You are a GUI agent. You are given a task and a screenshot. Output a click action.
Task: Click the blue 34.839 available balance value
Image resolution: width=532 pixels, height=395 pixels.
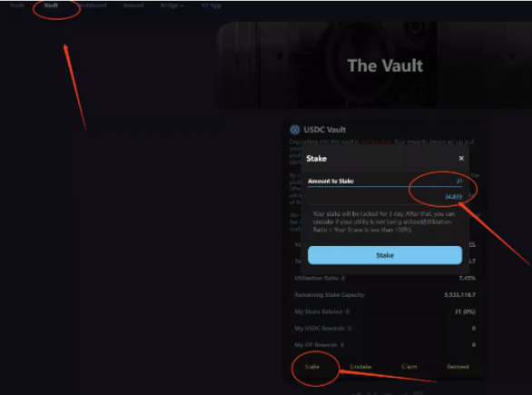453,197
